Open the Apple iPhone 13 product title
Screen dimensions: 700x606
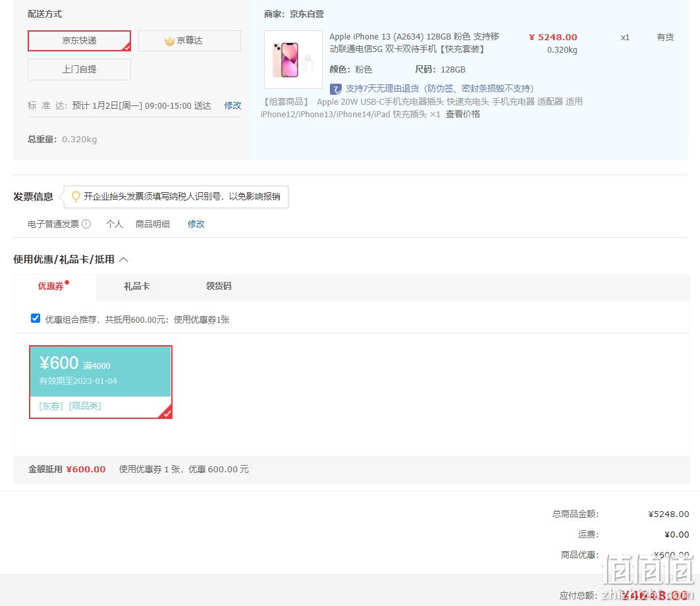pyautogui.click(x=414, y=42)
